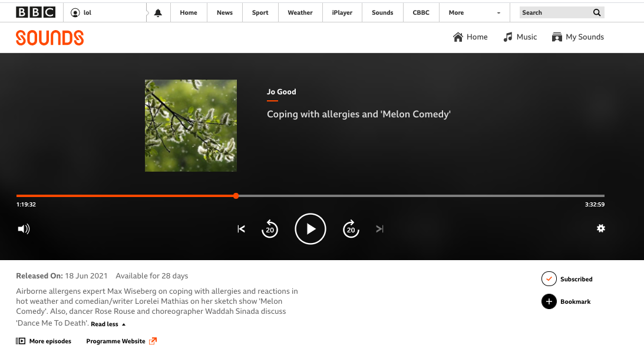Open the lol account menu
This screenshot has height=361, width=644.
pyautogui.click(x=81, y=12)
